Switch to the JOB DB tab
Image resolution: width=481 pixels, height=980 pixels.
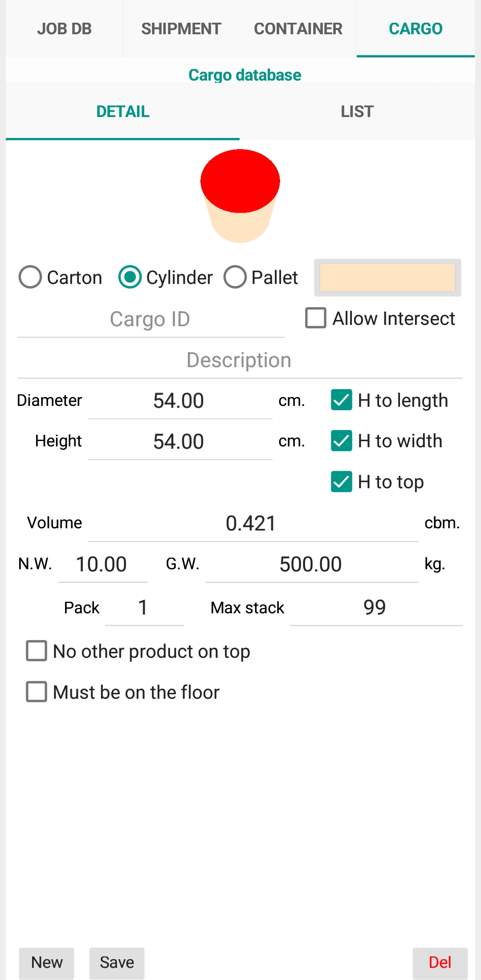tap(64, 29)
